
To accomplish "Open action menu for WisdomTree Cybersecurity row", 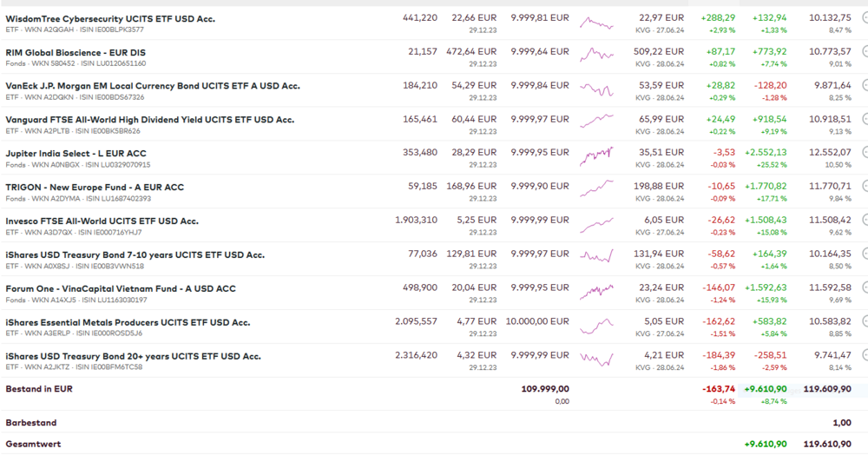I will click(865, 17).
